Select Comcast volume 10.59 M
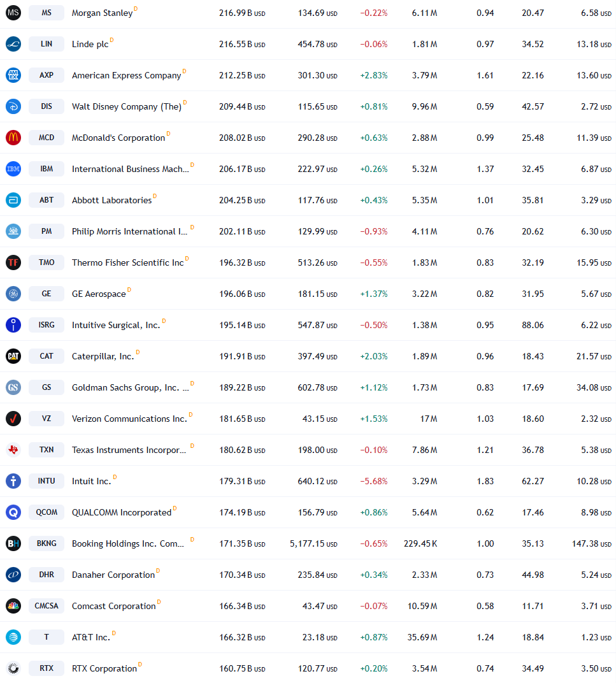616x683 pixels. pyautogui.click(x=422, y=607)
